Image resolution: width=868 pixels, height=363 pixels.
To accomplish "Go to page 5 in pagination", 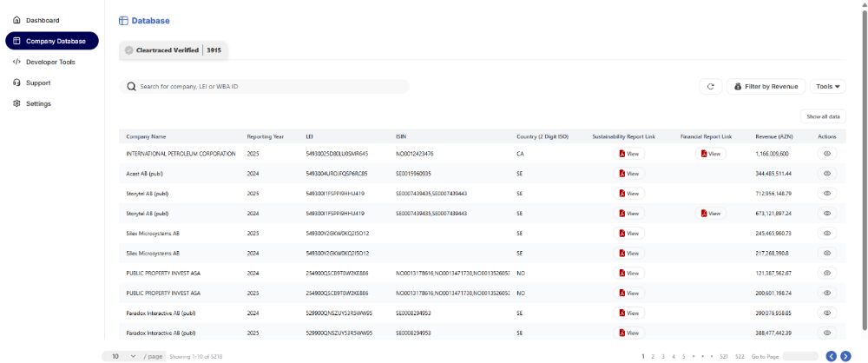I will pos(684,356).
